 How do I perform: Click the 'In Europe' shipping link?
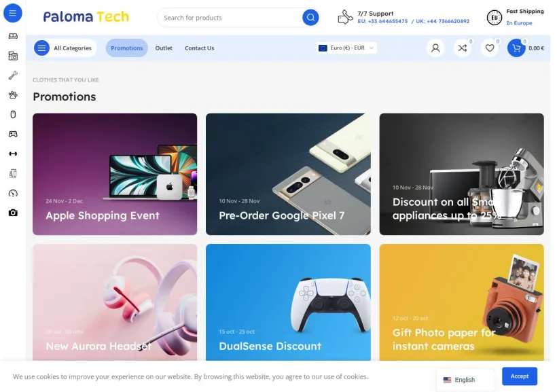519,23
